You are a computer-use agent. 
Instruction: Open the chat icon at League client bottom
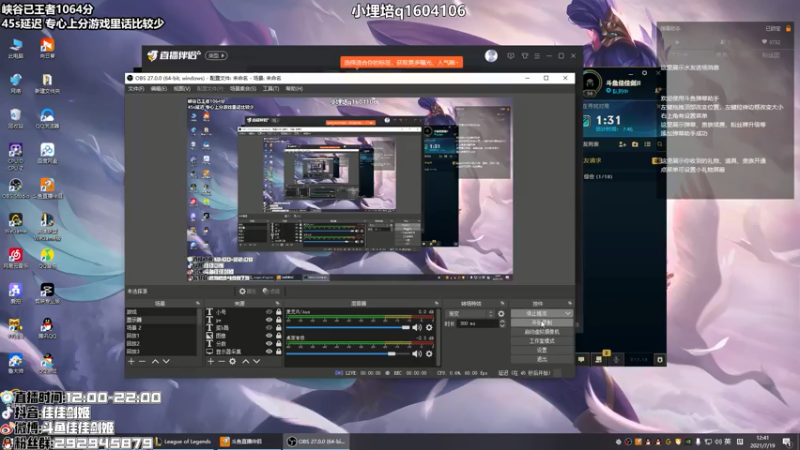pyautogui.click(x=581, y=360)
